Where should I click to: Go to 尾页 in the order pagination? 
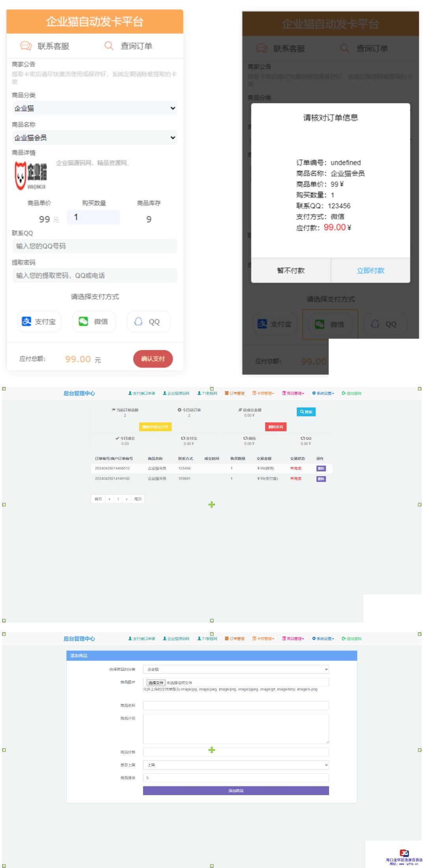point(138,499)
